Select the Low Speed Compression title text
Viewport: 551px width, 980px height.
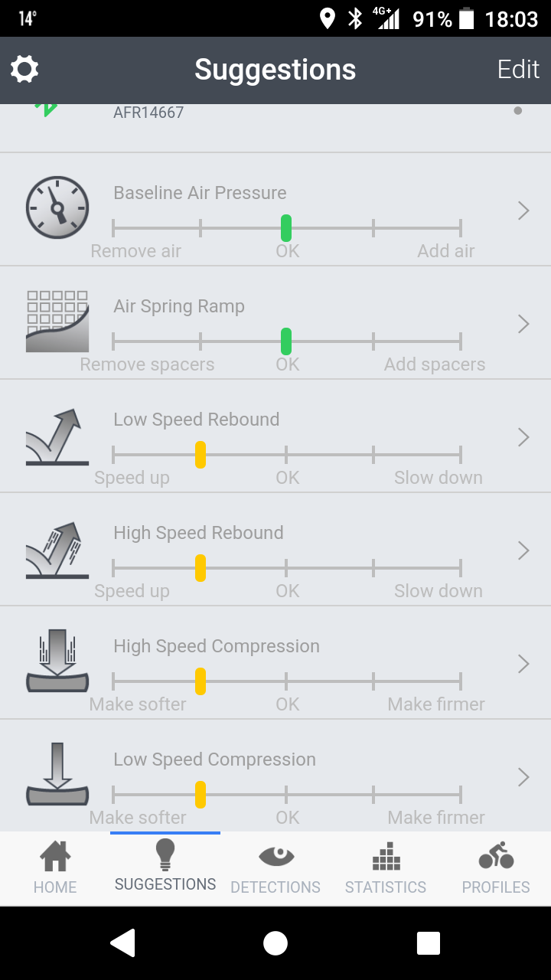[214, 759]
